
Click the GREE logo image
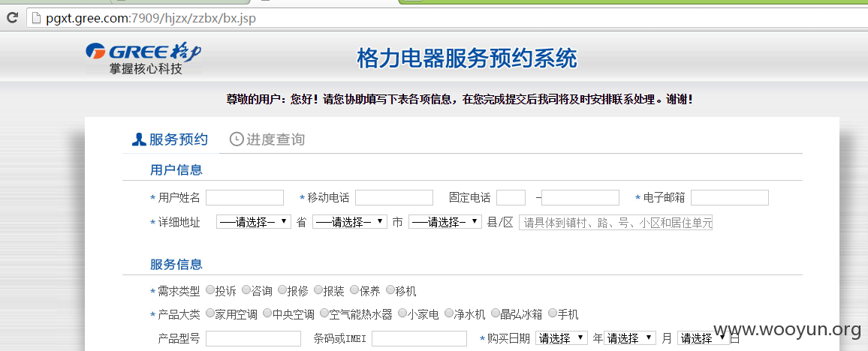(144, 58)
